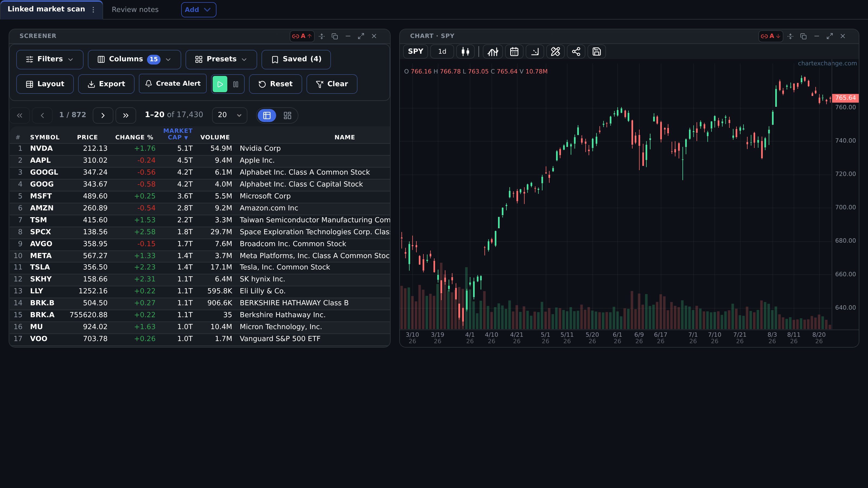Image resolution: width=868 pixels, height=488 pixels.
Task: Open the chart date range calendar
Action: [x=514, y=52]
